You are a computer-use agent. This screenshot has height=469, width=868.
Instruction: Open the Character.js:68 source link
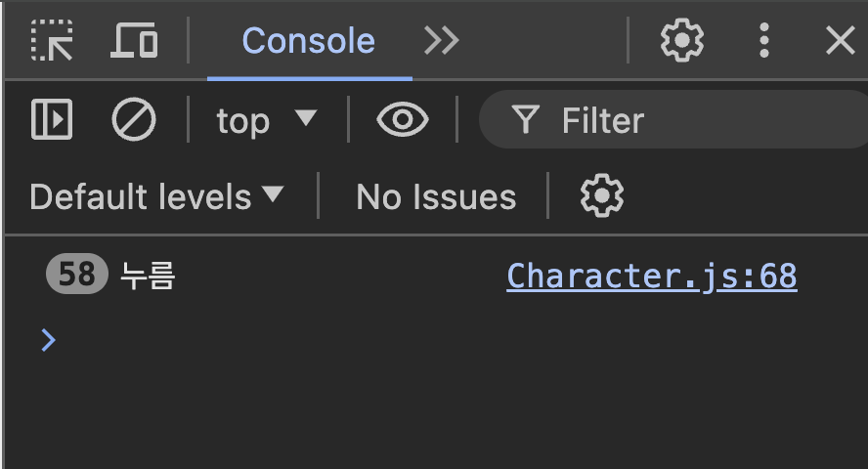[651, 277]
